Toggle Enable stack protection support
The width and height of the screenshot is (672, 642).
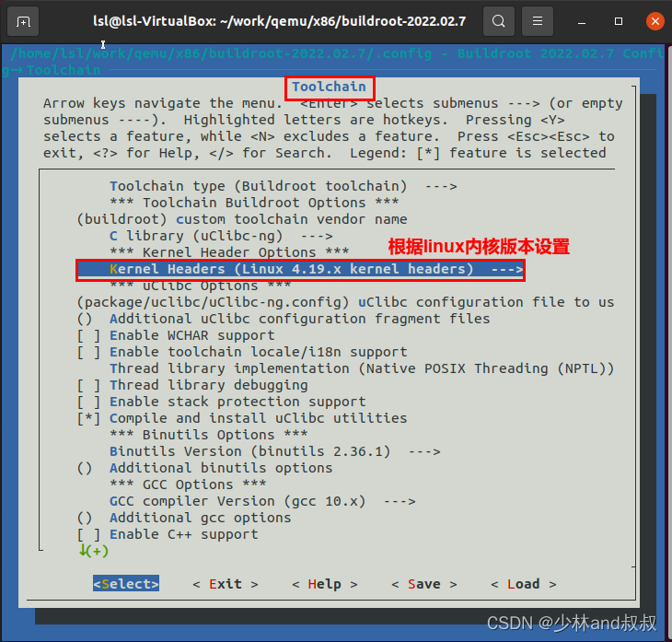(222, 402)
